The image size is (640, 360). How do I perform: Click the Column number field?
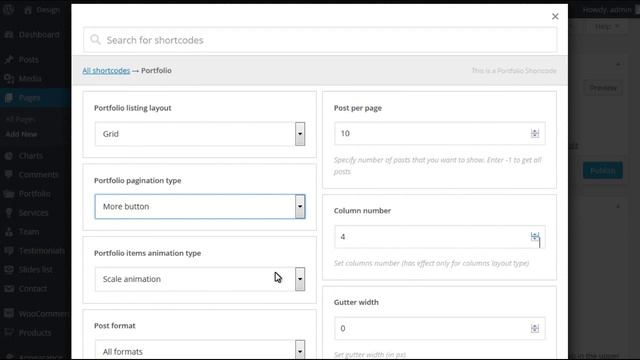pos(440,237)
